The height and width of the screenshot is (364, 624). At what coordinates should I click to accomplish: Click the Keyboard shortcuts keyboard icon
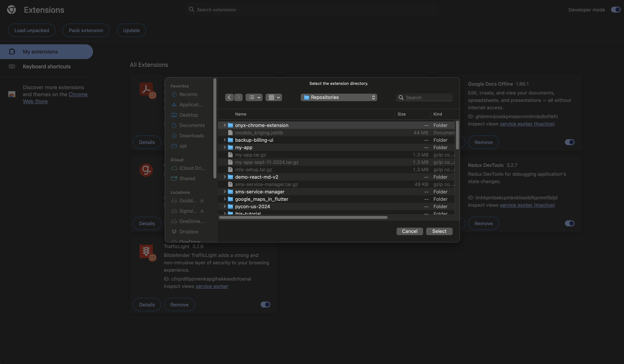click(12, 66)
